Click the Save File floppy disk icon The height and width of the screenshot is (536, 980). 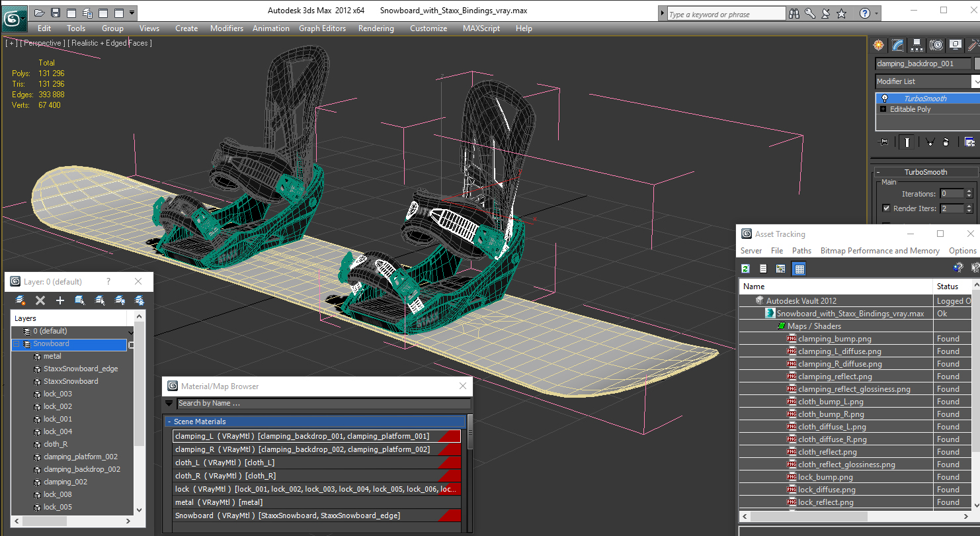tap(56, 13)
